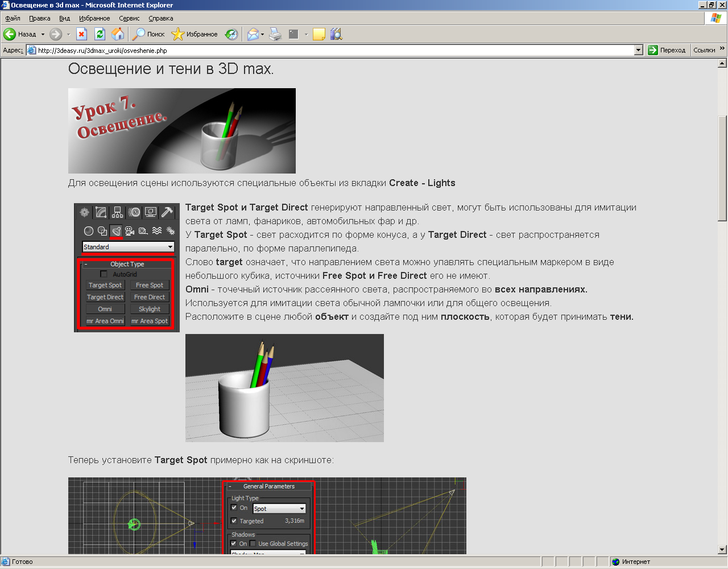
Task: Open the Вид menu
Action: (65, 18)
